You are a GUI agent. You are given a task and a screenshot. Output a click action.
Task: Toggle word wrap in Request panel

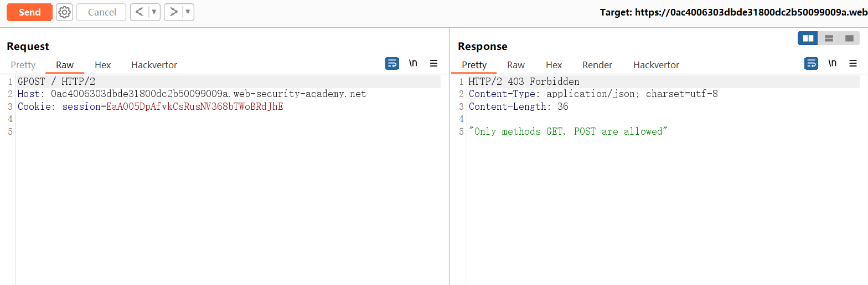(x=392, y=63)
